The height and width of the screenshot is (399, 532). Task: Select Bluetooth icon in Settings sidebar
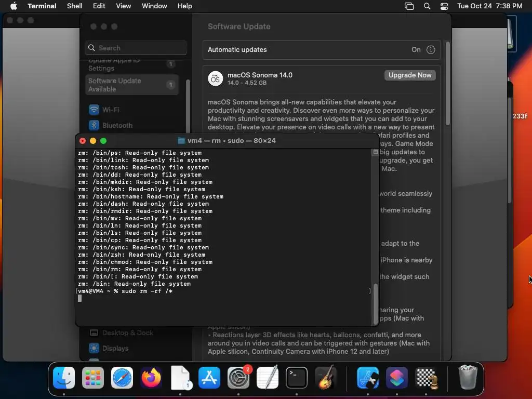pos(94,125)
